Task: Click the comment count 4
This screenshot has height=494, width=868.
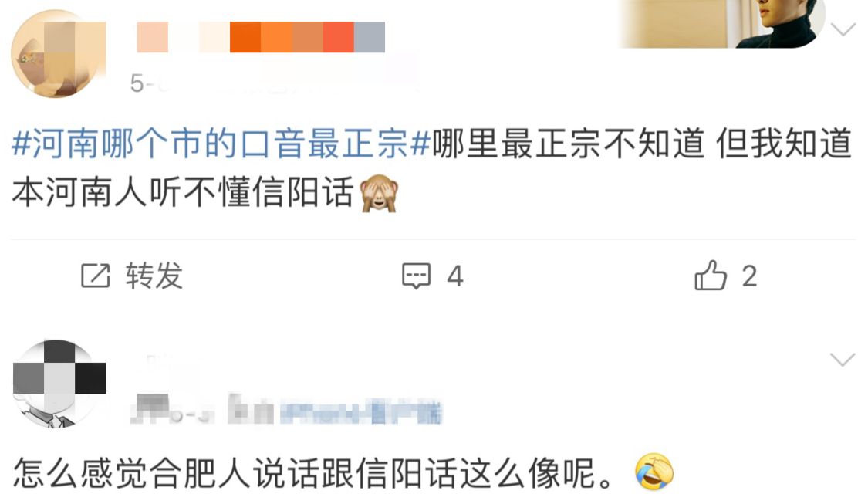Action: (x=455, y=276)
